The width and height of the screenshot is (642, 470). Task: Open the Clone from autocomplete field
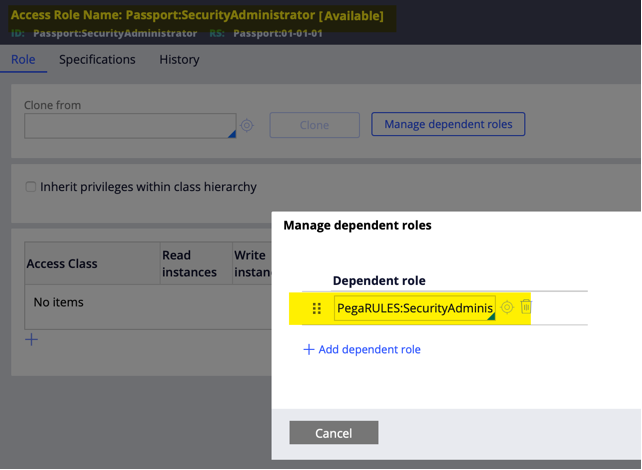[130, 126]
